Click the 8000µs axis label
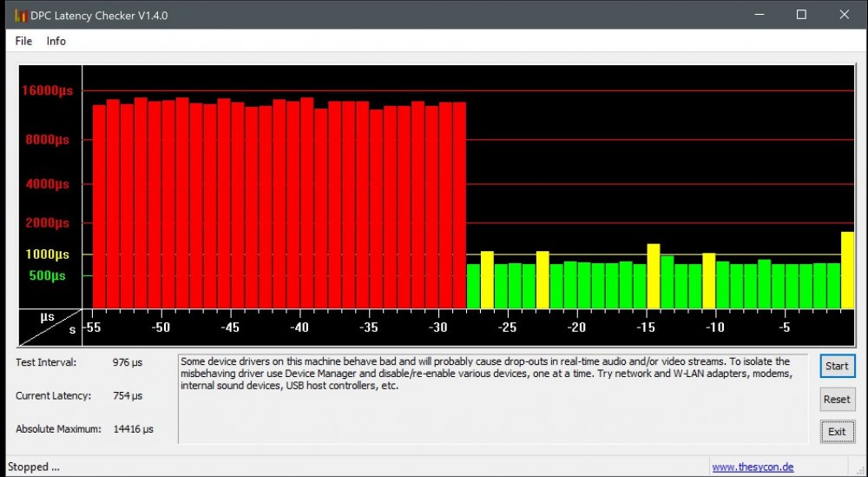 (48, 140)
